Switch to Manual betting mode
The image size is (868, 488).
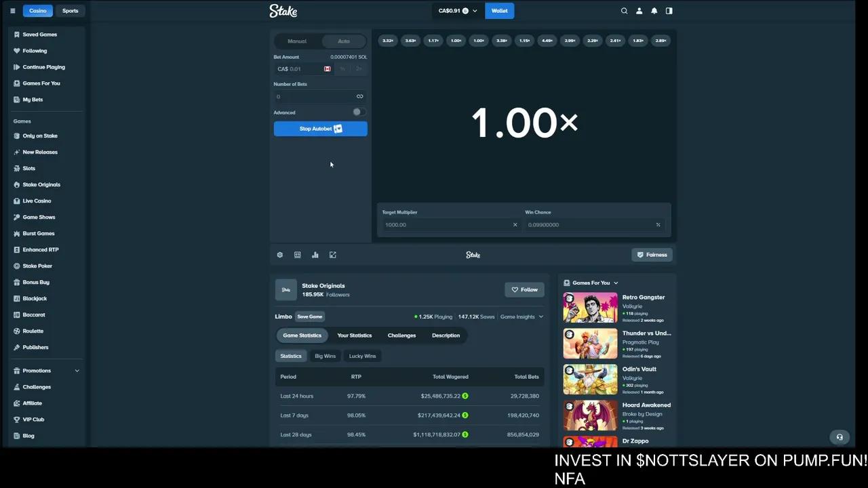pyautogui.click(x=297, y=41)
